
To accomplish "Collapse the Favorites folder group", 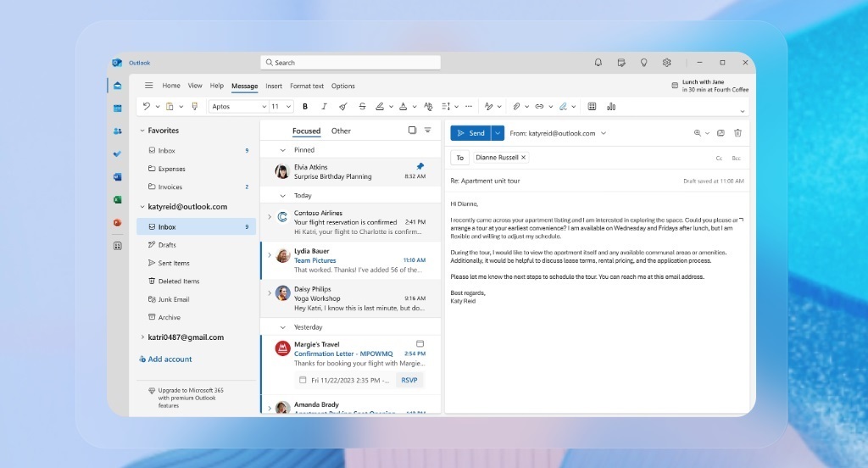I will (x=142, y=131).
